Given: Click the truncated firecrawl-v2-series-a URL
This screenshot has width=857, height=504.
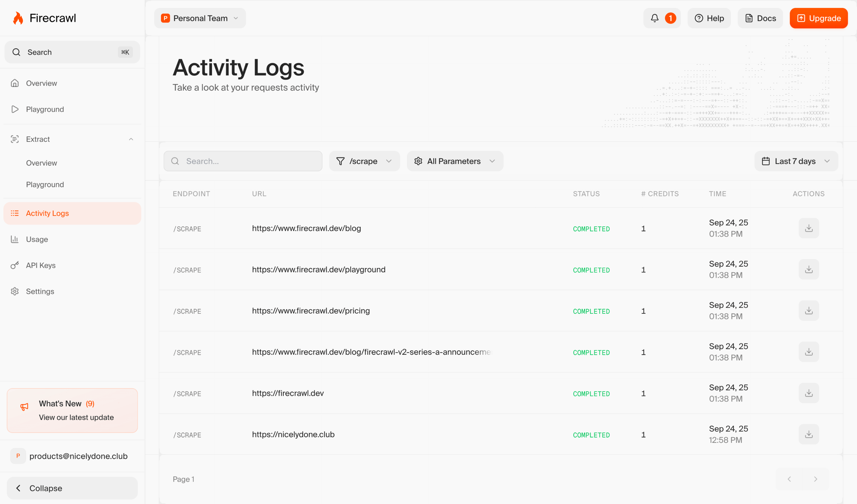Looking at the screenshot, I should (x=372, y=352).
